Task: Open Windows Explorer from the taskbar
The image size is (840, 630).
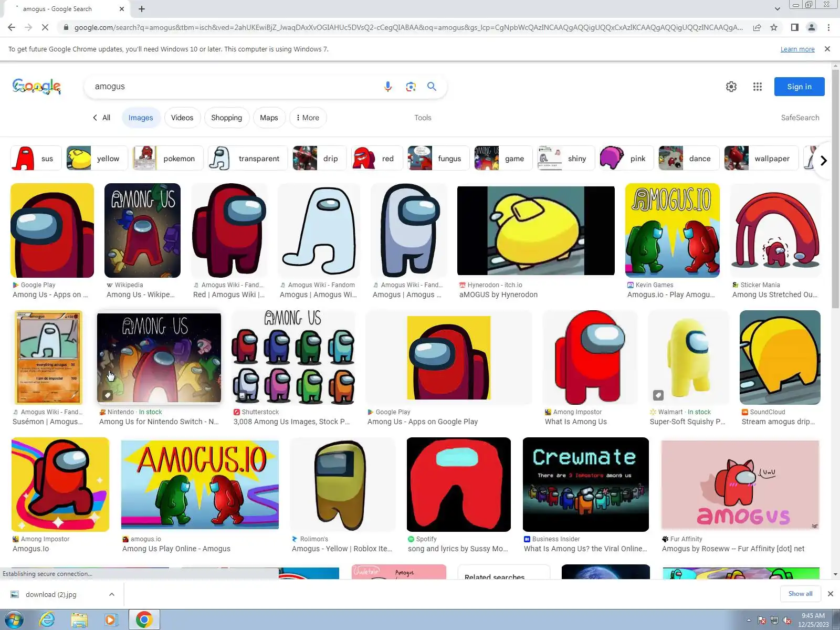Action: (79, 620)
